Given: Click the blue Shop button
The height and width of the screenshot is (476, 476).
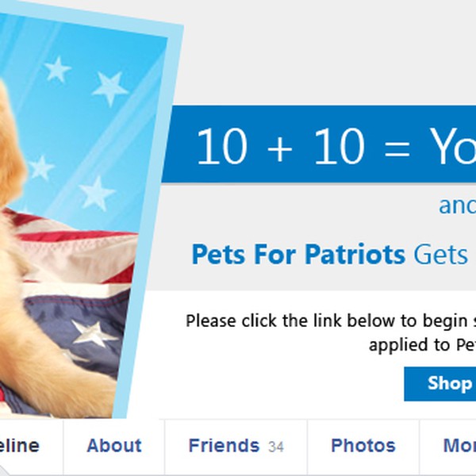Looking at the screenshot, I should point(440,384).
